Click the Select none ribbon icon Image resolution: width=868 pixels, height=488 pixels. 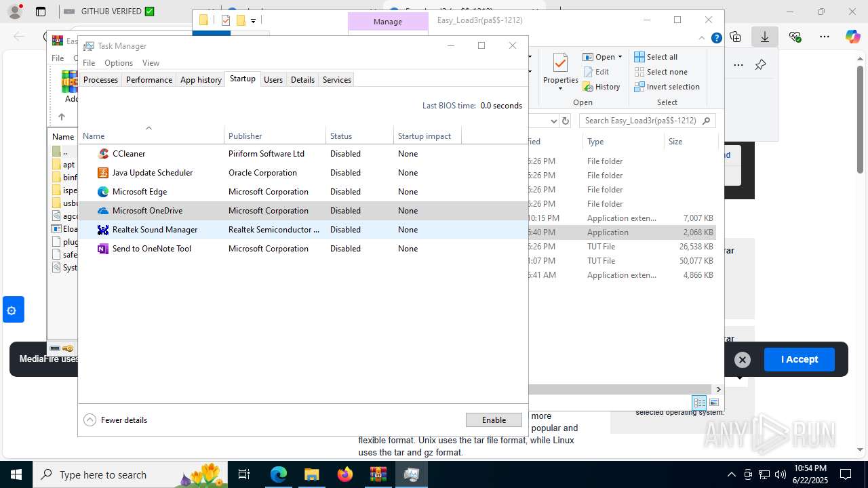point(639,72)
